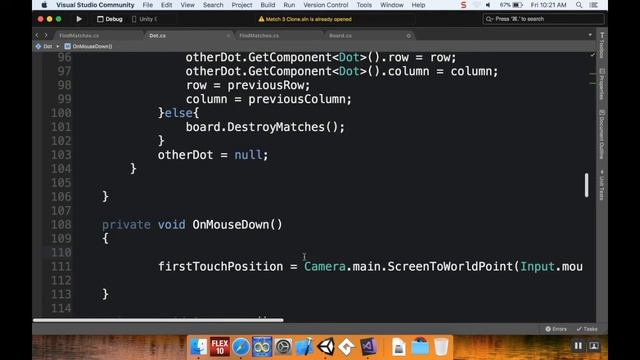
Task: Open the folder stack in the dock
Action: pyautogui.click(x=420, y=347)
